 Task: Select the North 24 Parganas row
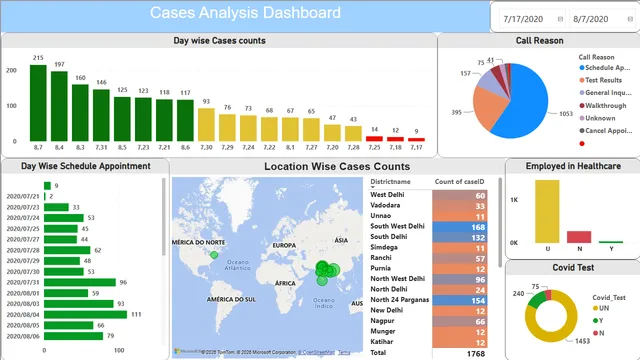tap(429, 300)
